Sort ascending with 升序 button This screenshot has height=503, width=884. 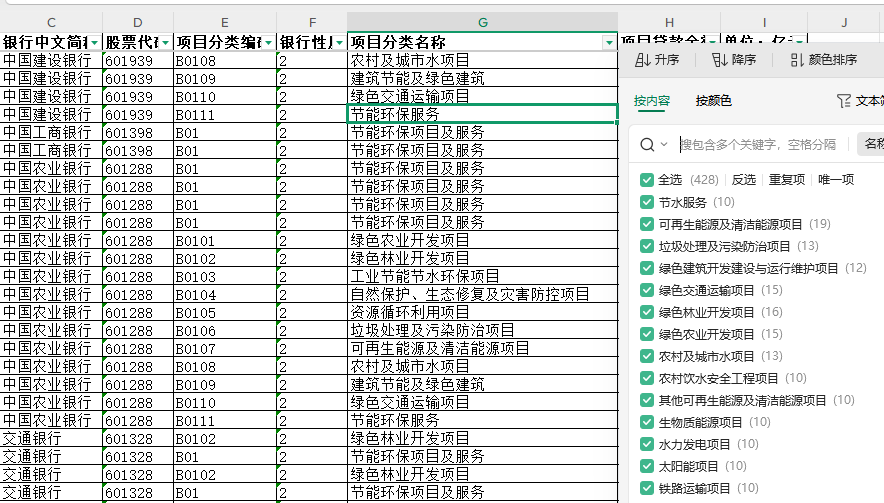click(x=657, y=60)
